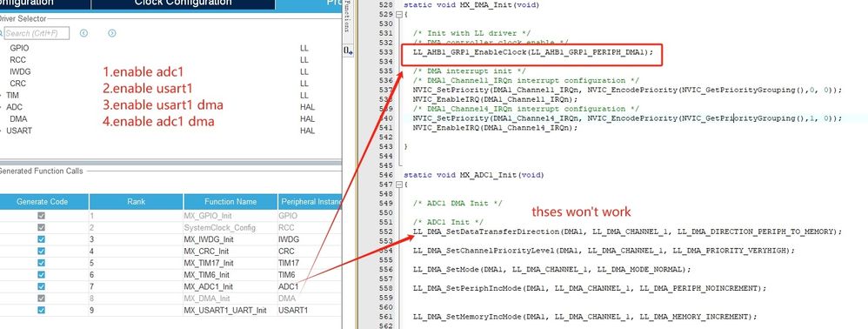This screenshot has height=329, width=868.
Task: Uncheck Generate Code for MX_USART1_UART_Init
Action: coord(41,310)
